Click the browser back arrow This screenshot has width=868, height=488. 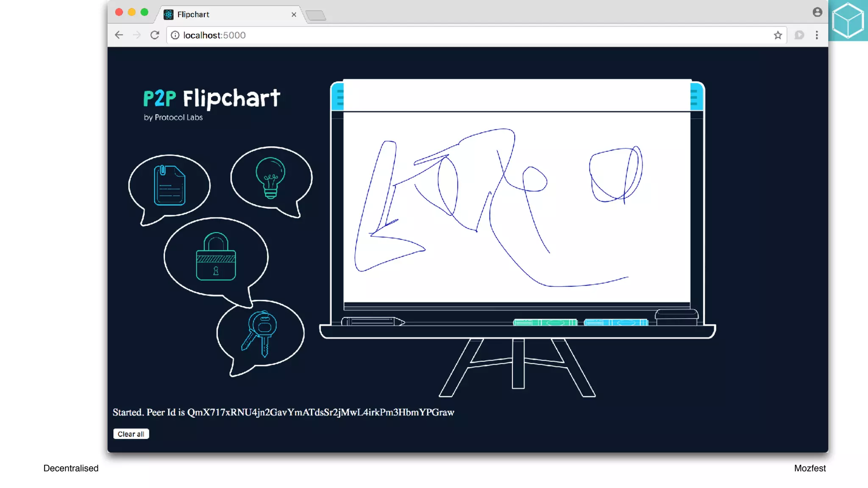119,35
